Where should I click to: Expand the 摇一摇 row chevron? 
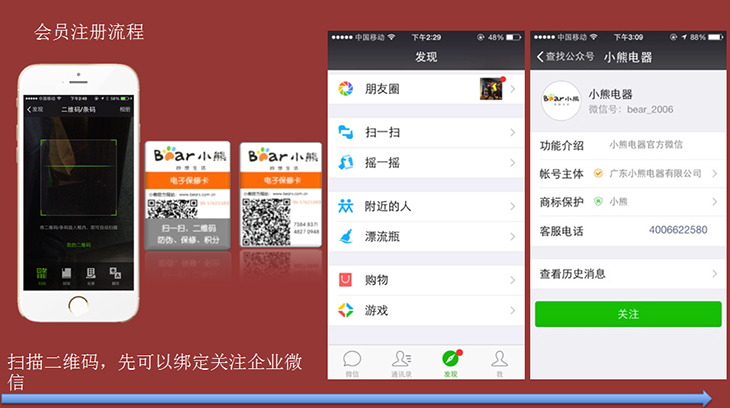[513, 163]
